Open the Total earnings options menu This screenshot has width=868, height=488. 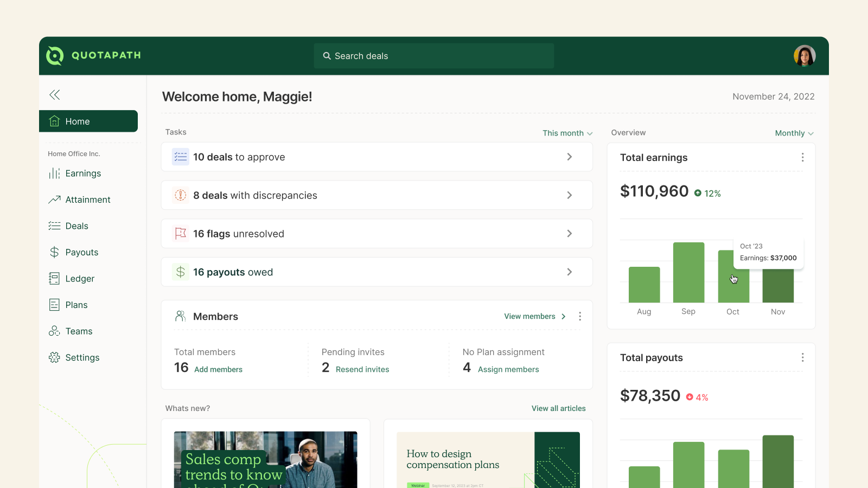click(x=803, y=157)
